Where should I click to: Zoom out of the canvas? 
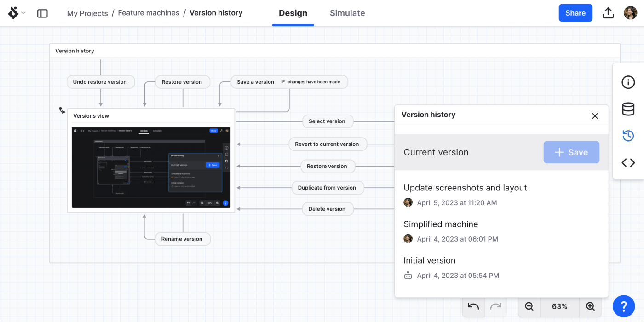(x=529, y=306)
